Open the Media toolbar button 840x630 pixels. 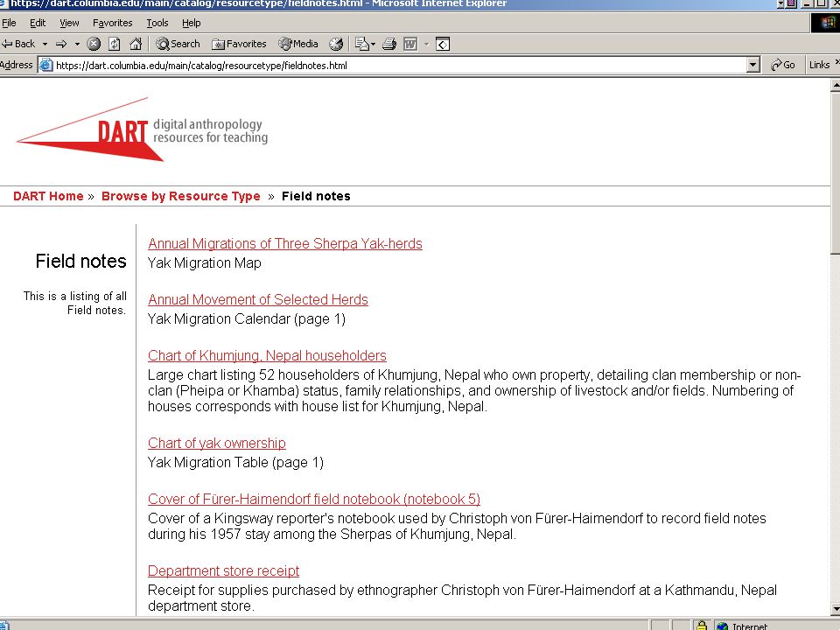coord(298,44)
